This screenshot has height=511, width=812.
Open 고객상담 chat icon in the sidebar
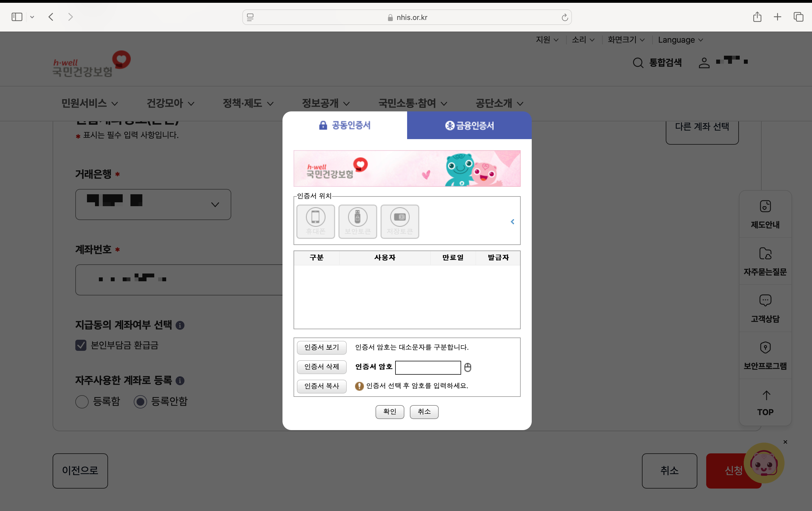(765, 308)
